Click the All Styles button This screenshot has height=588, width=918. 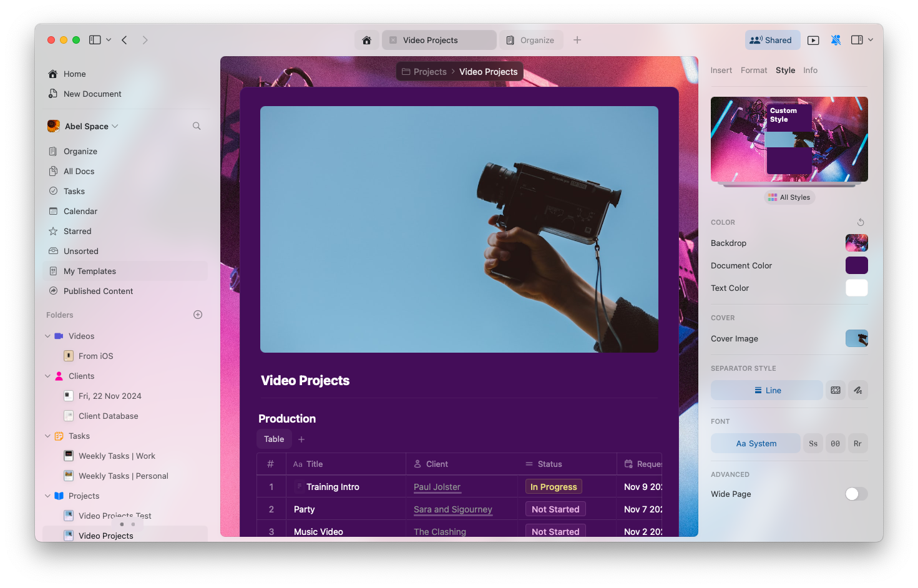tap(789, 197)
